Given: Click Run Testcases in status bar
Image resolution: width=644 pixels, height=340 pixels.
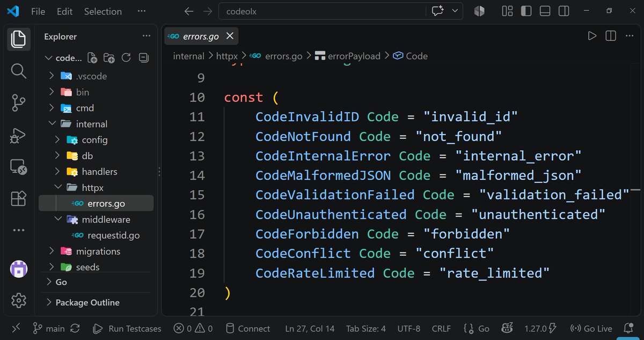Looking at the screenshot, I should point(127,328).
